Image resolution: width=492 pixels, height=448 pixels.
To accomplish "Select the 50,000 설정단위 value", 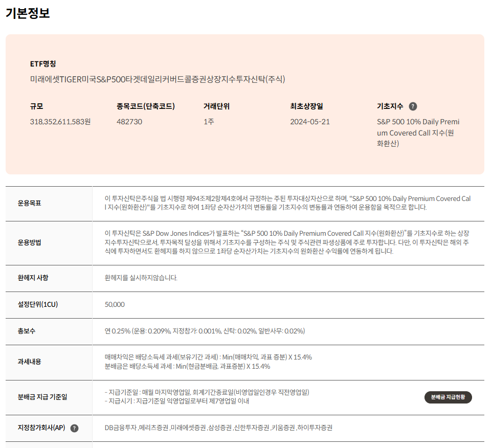I will point(114,305).
